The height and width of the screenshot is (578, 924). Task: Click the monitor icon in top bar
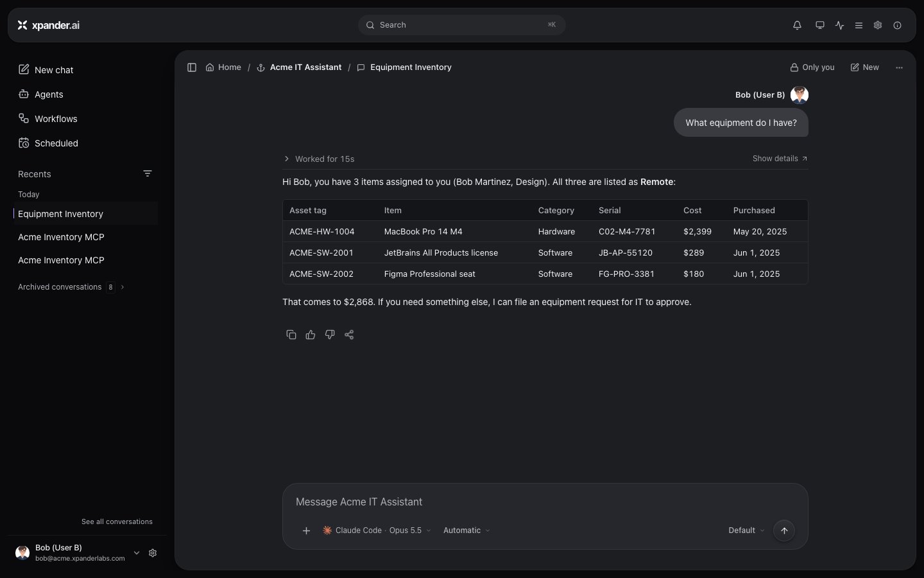coord(819,25)
